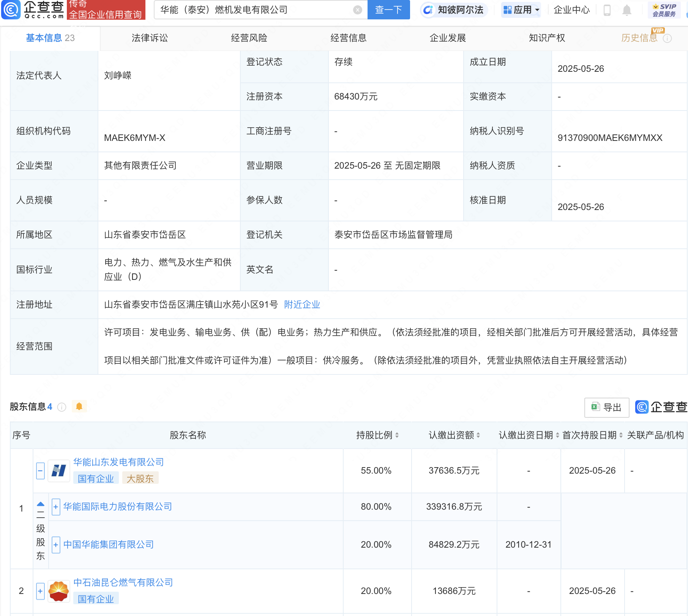Click the 37636.5万元 contribution cell
The image size is (688, 616).
pos(454,471)
